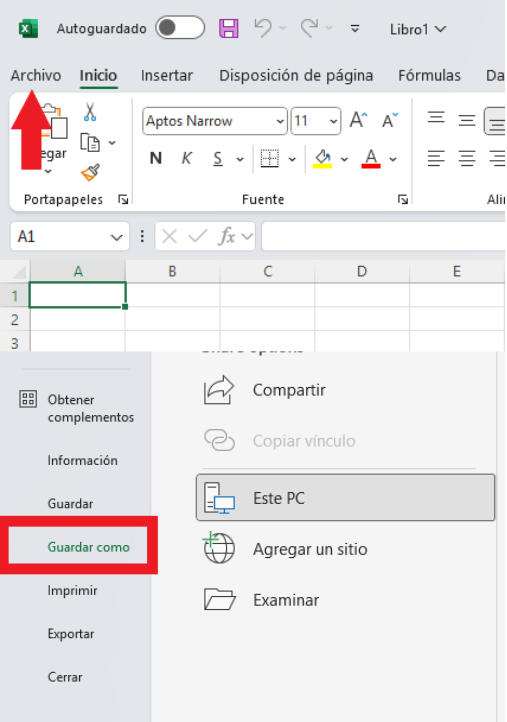
Task: Toggle the Autoguardado switch
Action: [180, 28]
